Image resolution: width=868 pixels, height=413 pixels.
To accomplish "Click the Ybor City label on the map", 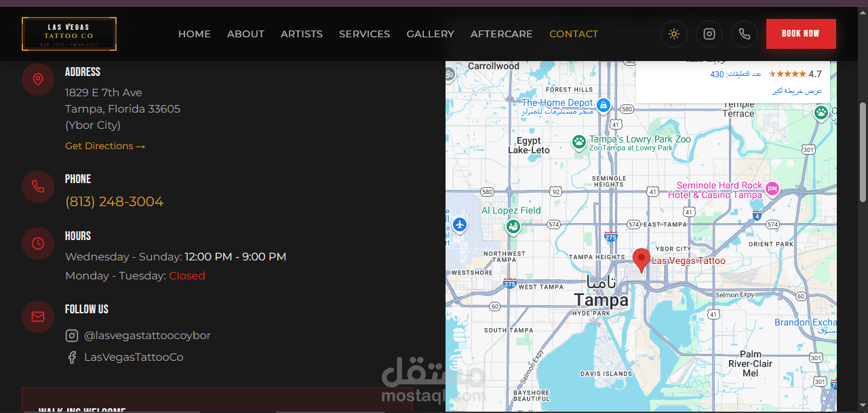I will [x=674, y=249].
